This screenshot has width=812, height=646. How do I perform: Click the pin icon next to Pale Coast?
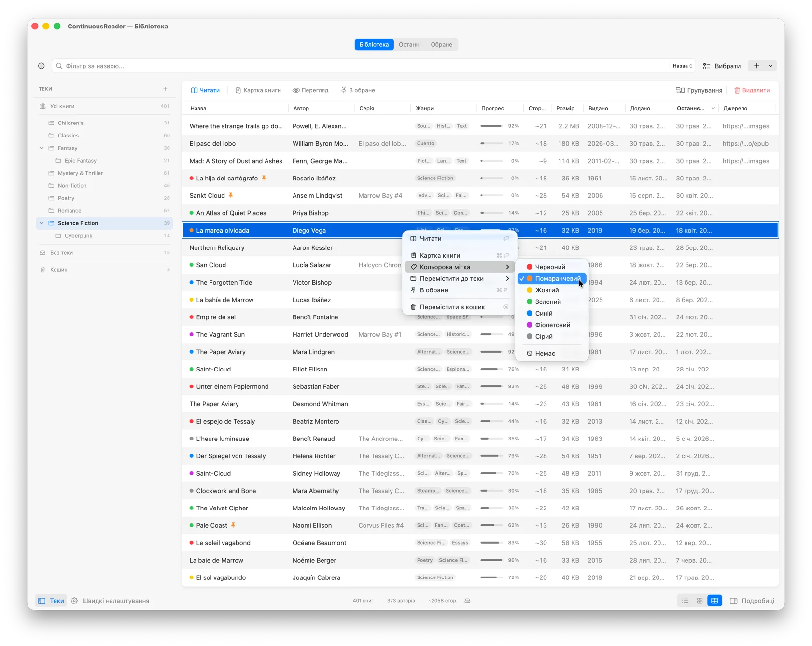coord(233,525)
